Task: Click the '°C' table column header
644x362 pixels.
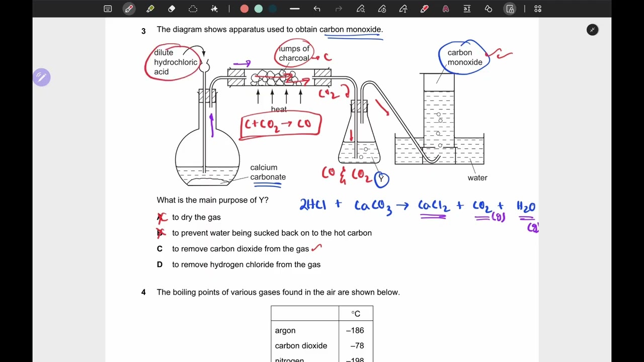Action: tap(356, 314)
